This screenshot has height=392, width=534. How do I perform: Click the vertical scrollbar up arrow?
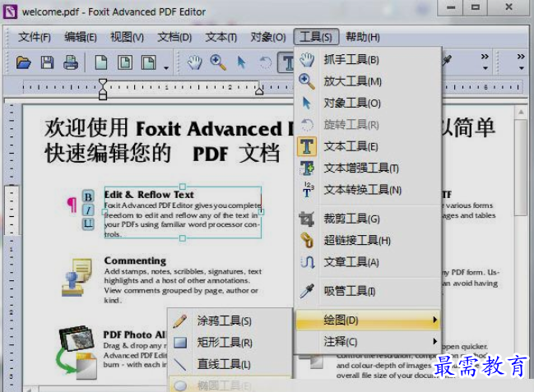[x=521, y=113]
